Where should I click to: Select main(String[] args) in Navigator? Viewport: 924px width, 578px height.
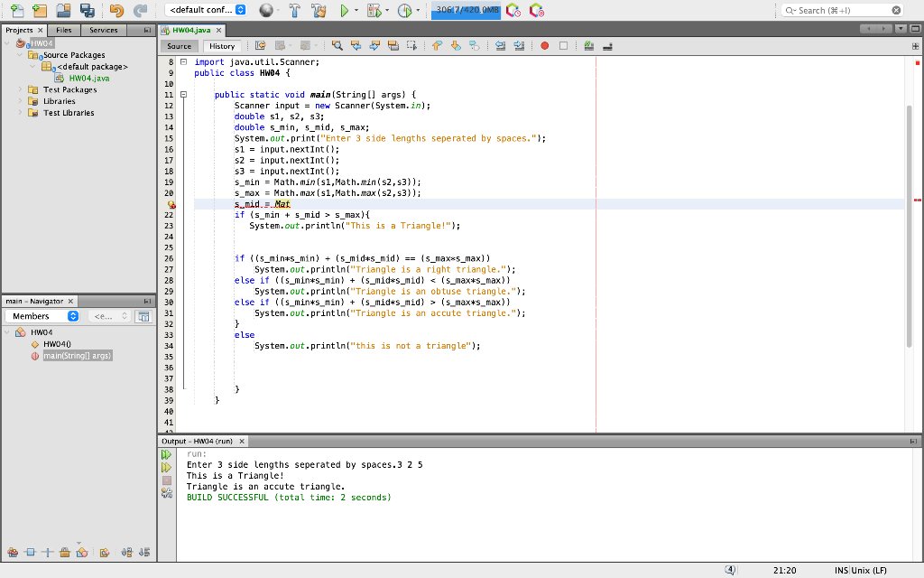[x=77, y=355]
